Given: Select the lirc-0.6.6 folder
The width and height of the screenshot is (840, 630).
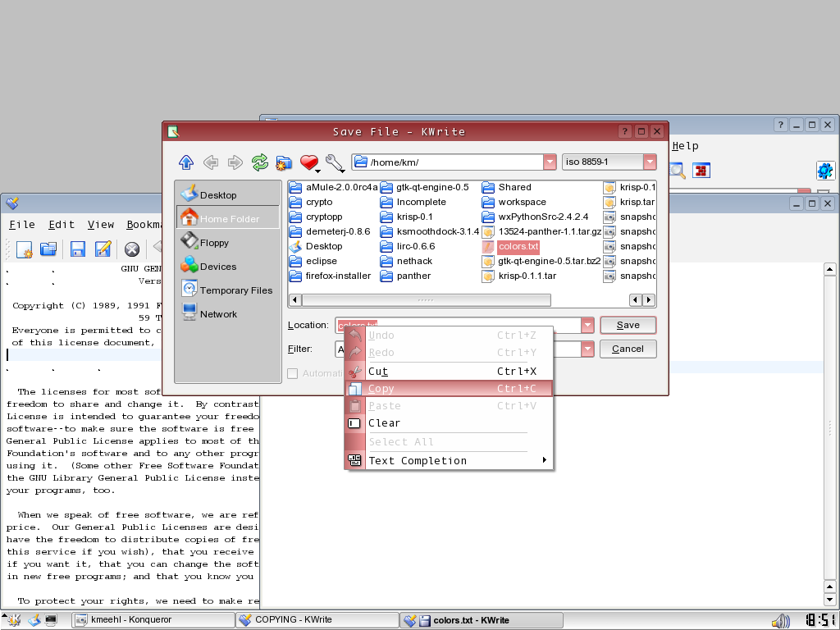Looking at the screenshot, I should tap(408, 246).
